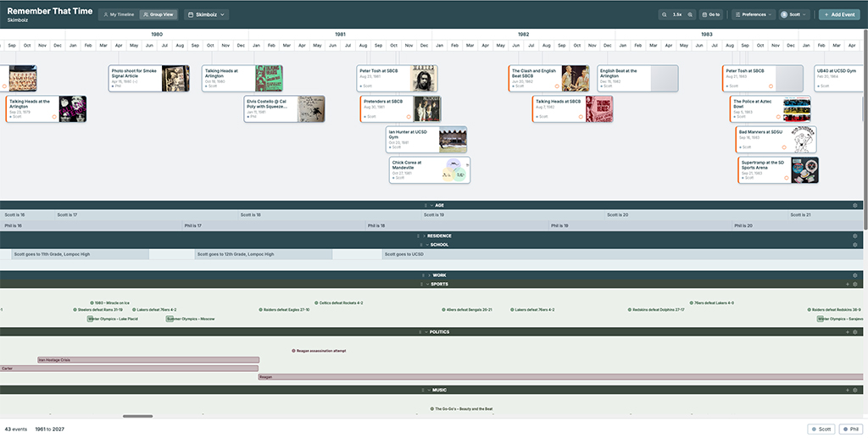Select the Reagan assassination attempt marker
Screen dimensions: 868x438
tap(320, 351)
